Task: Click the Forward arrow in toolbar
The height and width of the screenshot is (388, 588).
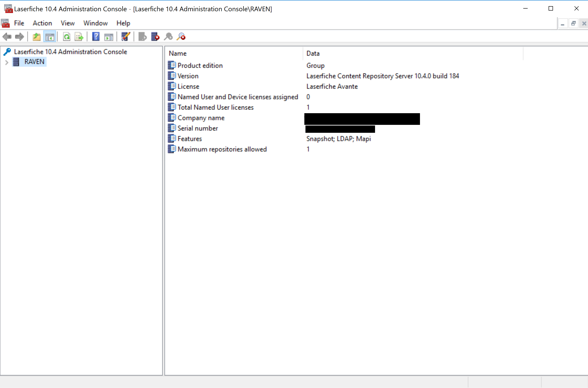Action: pyautogui.click(x=19, y=37)
